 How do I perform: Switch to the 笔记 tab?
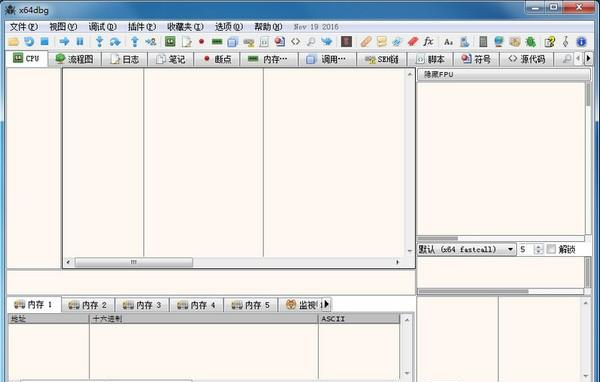(x=171, y=59)
